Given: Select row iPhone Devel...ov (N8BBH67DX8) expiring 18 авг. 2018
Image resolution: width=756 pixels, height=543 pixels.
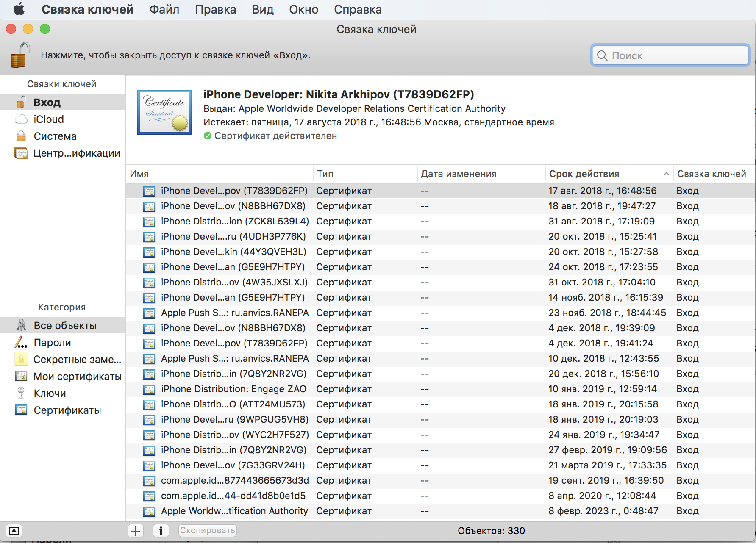Looking at the screenshot, I should tap(441, 206).
